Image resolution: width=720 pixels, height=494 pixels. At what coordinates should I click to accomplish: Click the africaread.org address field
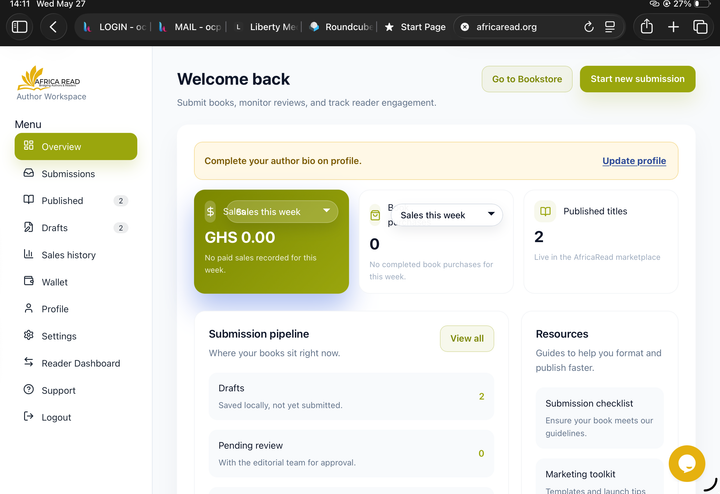[x=539, y=27]
